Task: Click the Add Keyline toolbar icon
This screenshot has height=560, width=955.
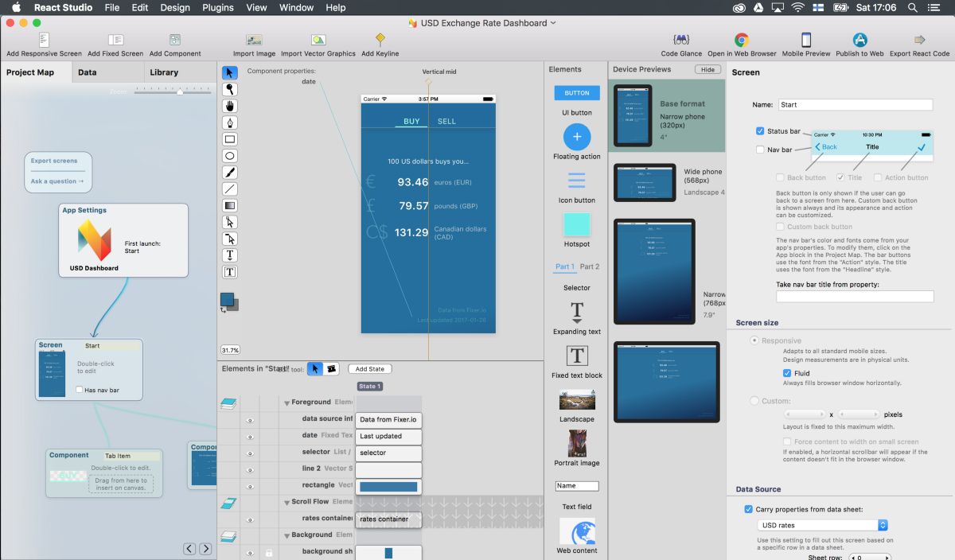Action: 380,41
